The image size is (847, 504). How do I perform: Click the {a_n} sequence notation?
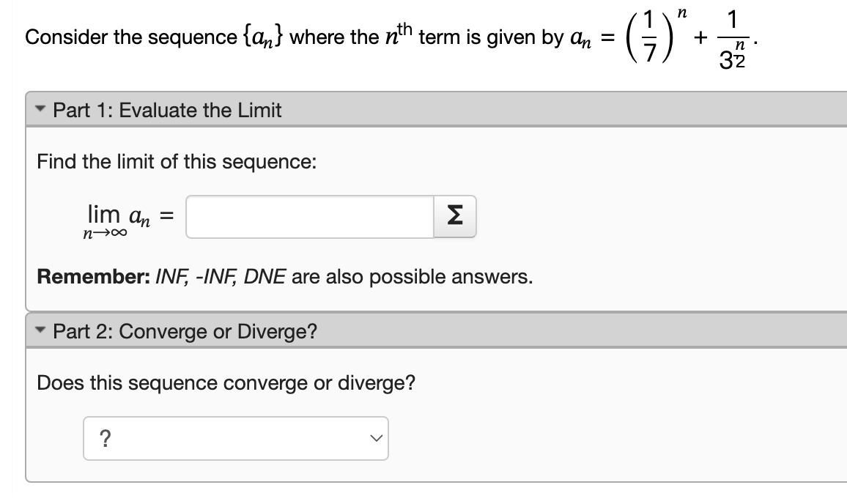coord(262,37)
